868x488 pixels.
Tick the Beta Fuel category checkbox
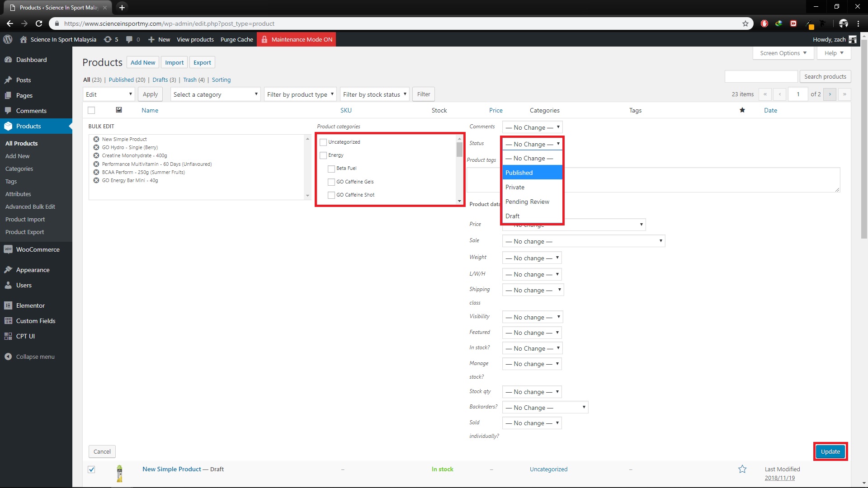pos(331,169)
